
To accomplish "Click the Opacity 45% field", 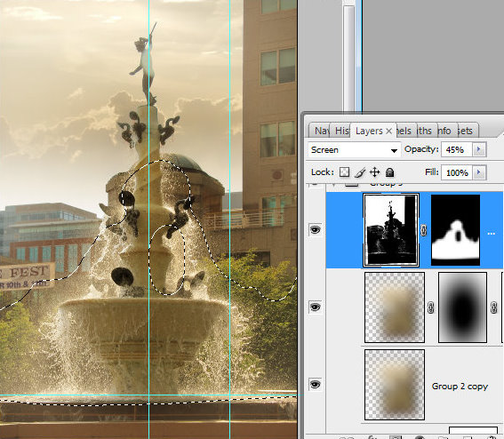I will tap(456, 149).
